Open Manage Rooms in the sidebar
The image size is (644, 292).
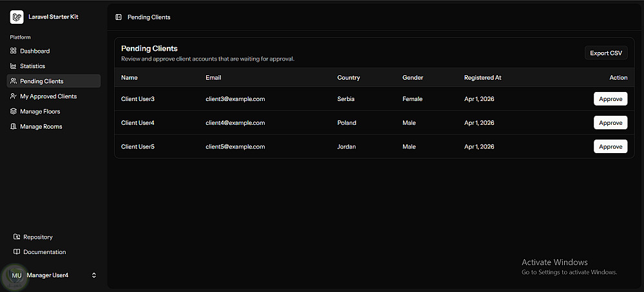(x=41, y=127)
